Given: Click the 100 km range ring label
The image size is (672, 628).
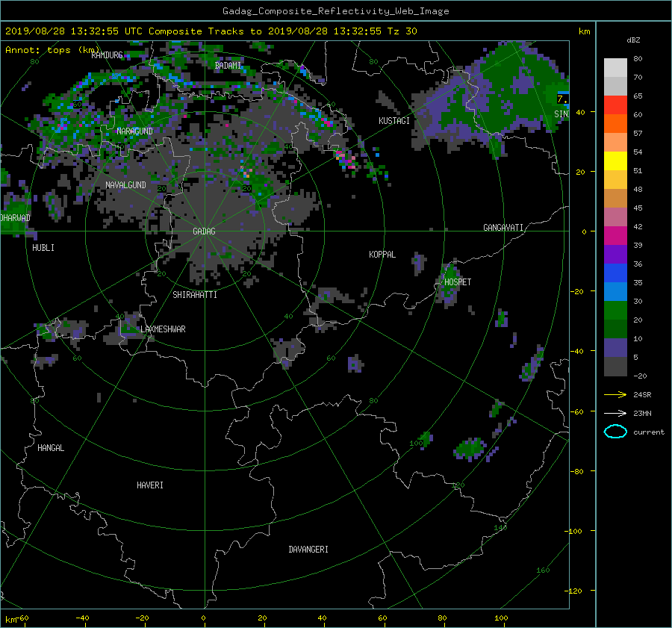Looking at the screenshot, I should [x=416, y=444].
